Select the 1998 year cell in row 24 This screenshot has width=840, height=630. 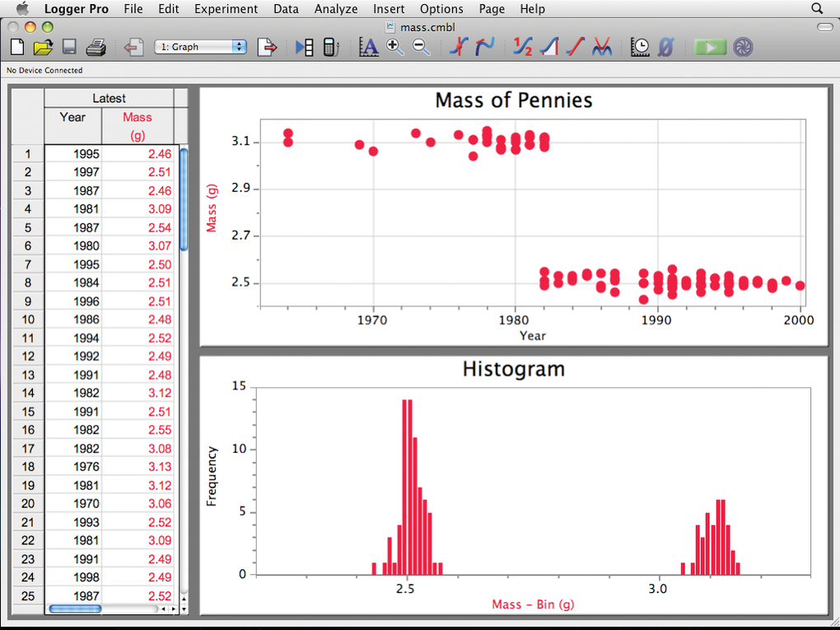(x=73, y=577)
